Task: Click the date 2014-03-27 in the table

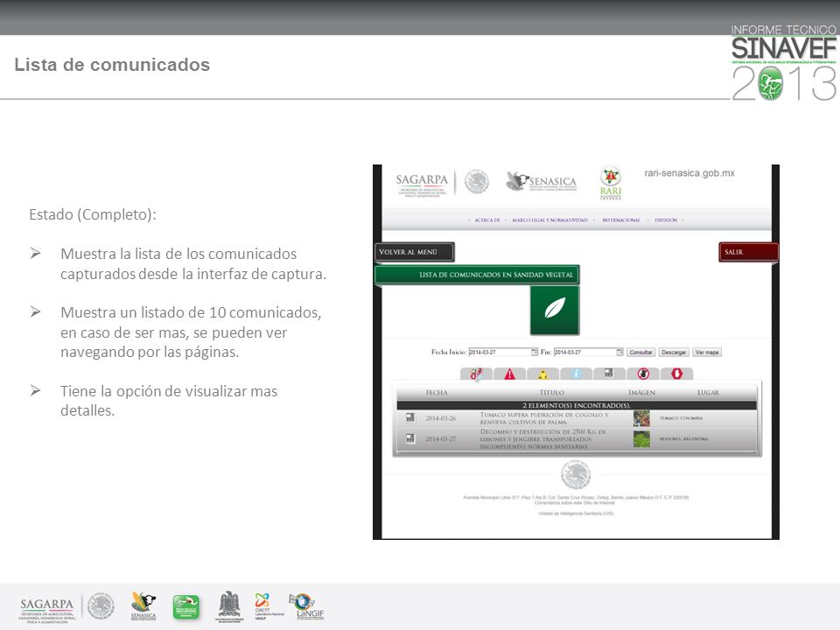Action: pos(440,439)
